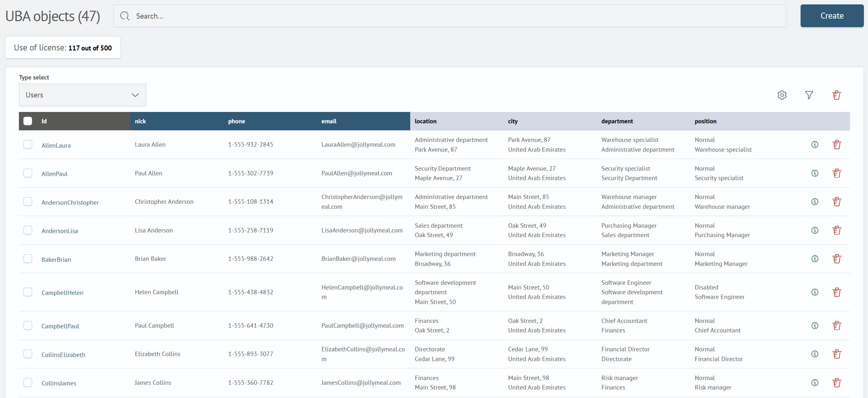This screenshot has height=398, width=868.
Task: Open the Type select Users dropdown
Action: tap(83, 95)
